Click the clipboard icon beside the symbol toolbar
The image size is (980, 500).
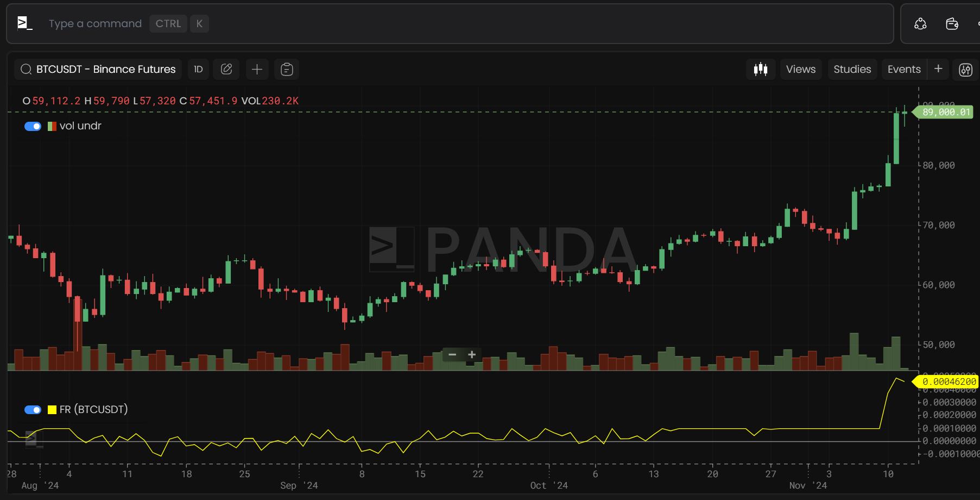pos(287,69)
